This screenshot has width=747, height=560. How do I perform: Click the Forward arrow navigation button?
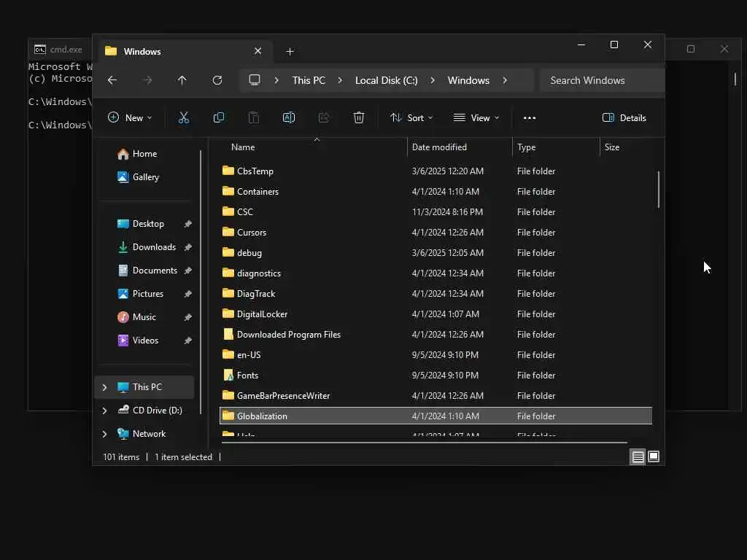[147, 80]
